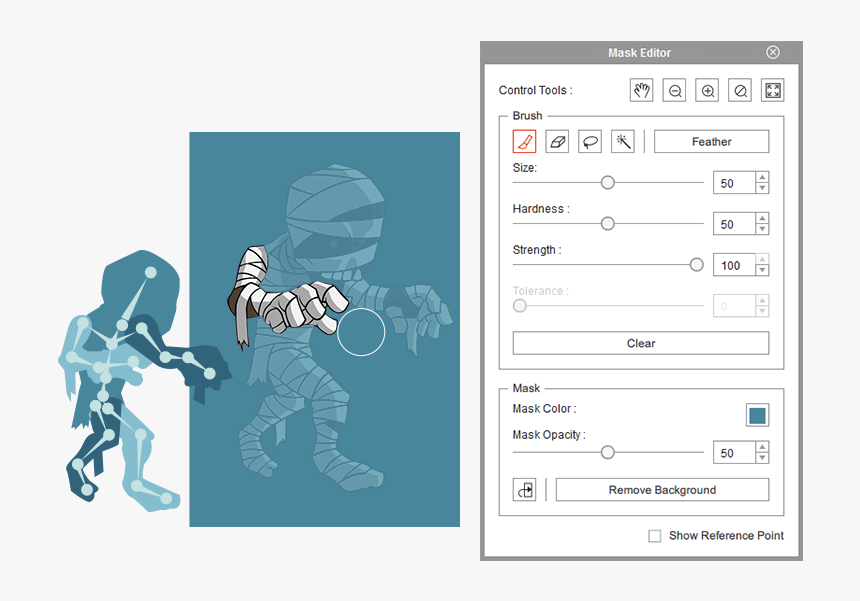Select the Pan hand control tool
860x601 pixels.
click(x=641, y=91)
